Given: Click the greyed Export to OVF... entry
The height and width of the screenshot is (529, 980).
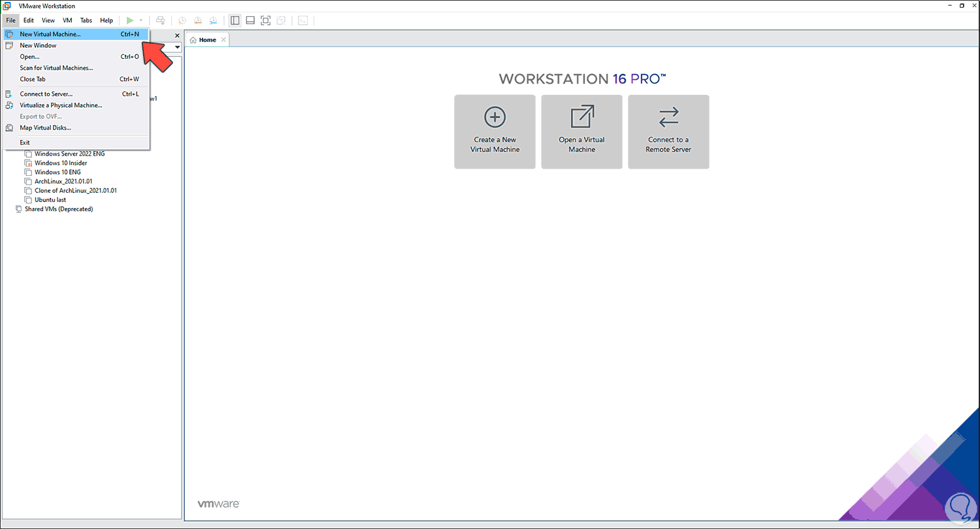Looking at the screenshot, I should (x=76, y=116).
